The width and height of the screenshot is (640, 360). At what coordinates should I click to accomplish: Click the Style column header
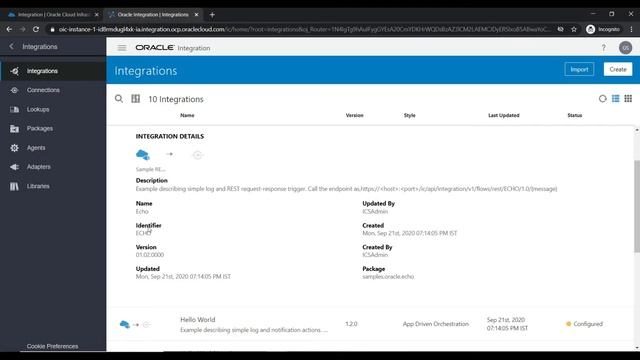(409, 116)
